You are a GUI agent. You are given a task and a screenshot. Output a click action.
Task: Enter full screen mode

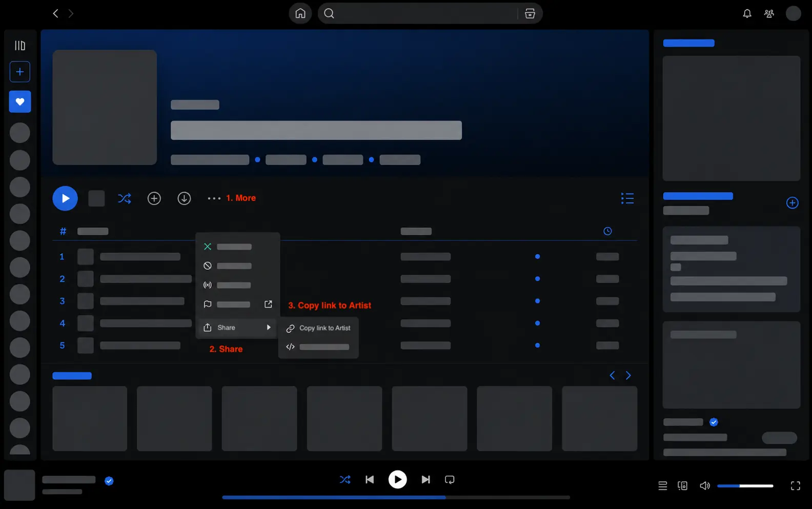(x=795, y=485)
